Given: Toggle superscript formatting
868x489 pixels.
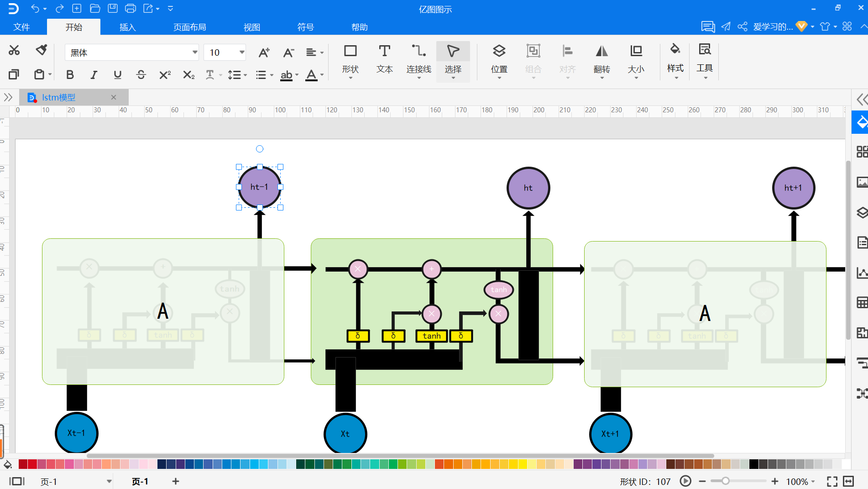Looking at the screenshot, I should (x=165, y=74).
